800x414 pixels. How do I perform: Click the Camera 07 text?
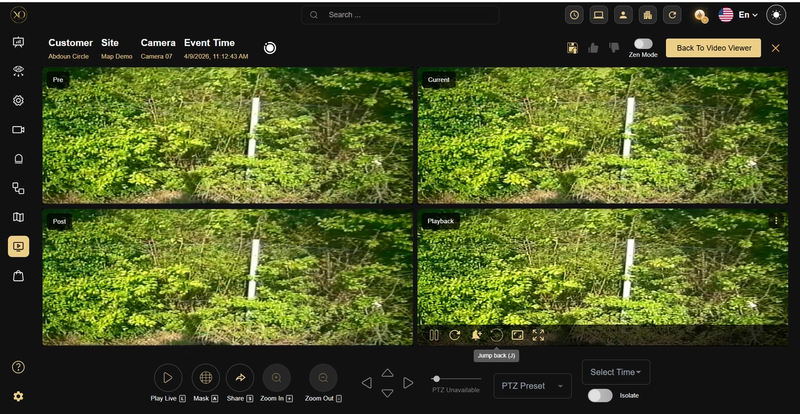click(157, 57)
